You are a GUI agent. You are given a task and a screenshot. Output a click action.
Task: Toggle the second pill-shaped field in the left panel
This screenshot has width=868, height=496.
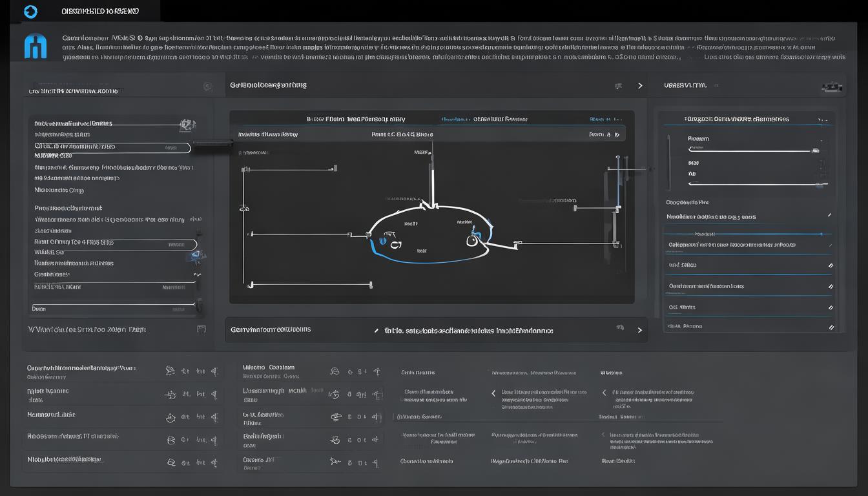point(115,244)
